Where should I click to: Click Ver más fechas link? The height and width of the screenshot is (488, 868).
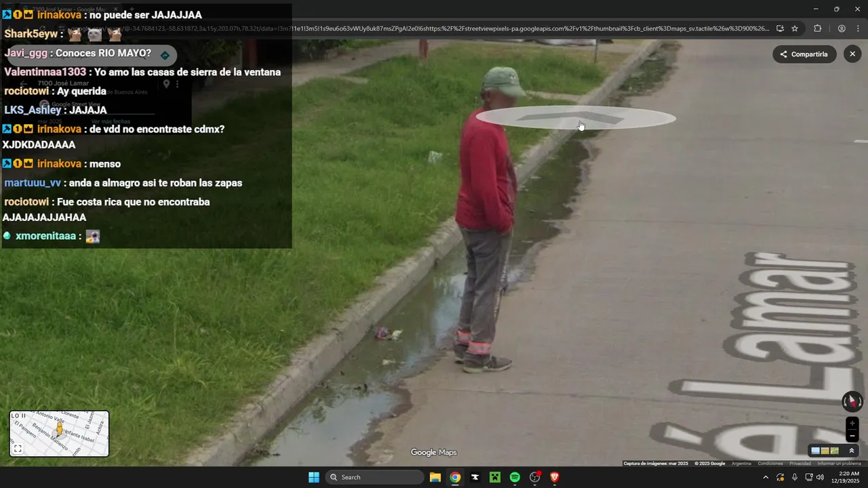111,121
